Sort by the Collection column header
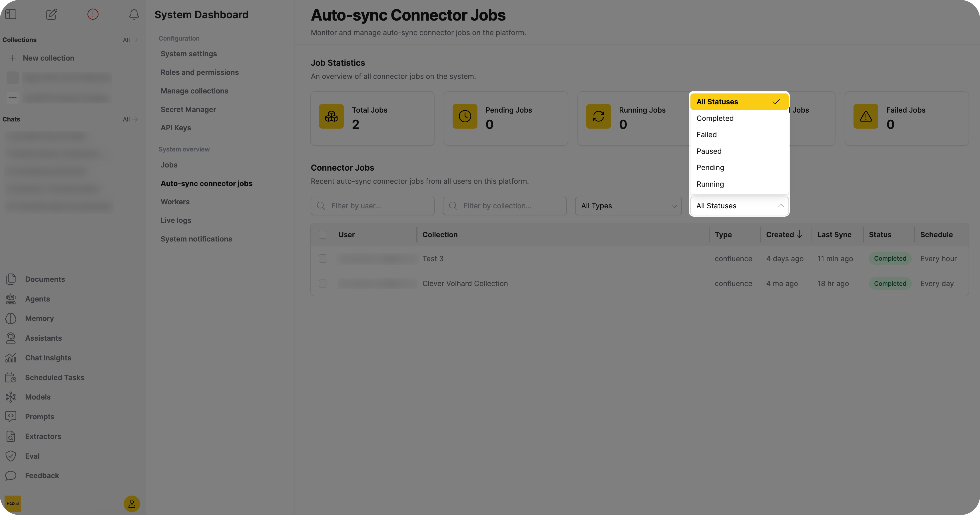The width and height of the screenshot is (980, 515). click(x=440, y=234)
